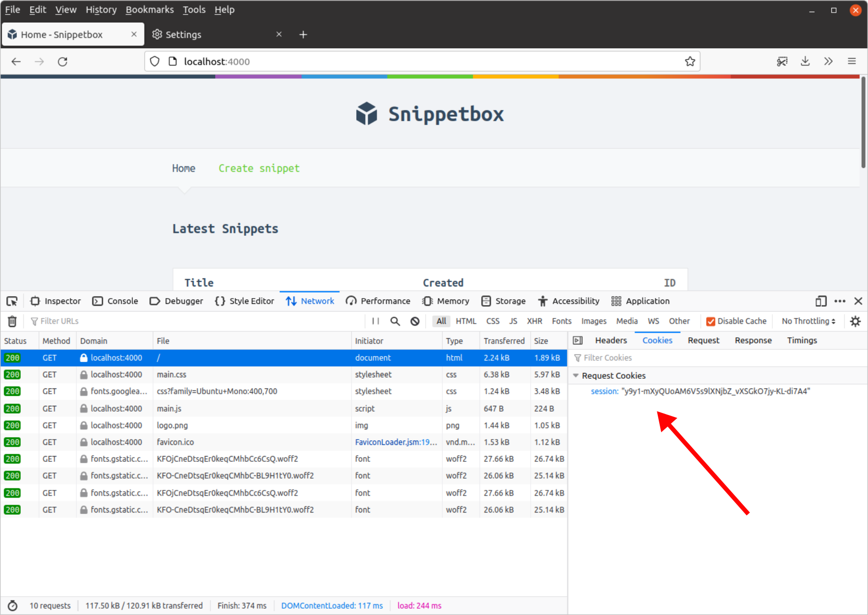This screenshot has width=868, height=615.
Task: Click the element picker icon in DevTools
Action: 12,301
